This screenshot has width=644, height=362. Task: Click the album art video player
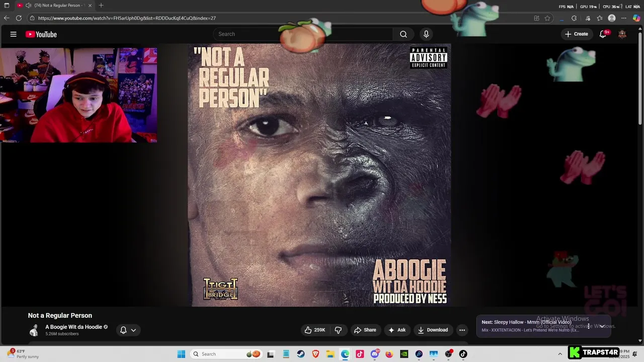click(x=319, y=175)
